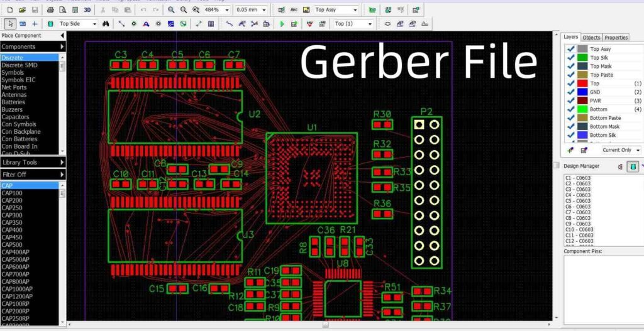This screenshot has width=644, height=331.
Task: Toggle visibility of the GND layer
Action: (x=571, y=92)
